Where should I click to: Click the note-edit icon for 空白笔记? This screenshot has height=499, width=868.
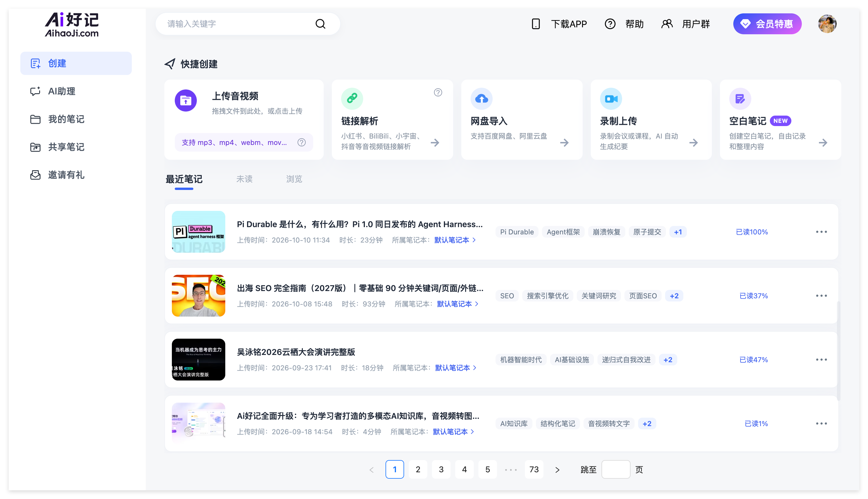click(x=740, y=99)
